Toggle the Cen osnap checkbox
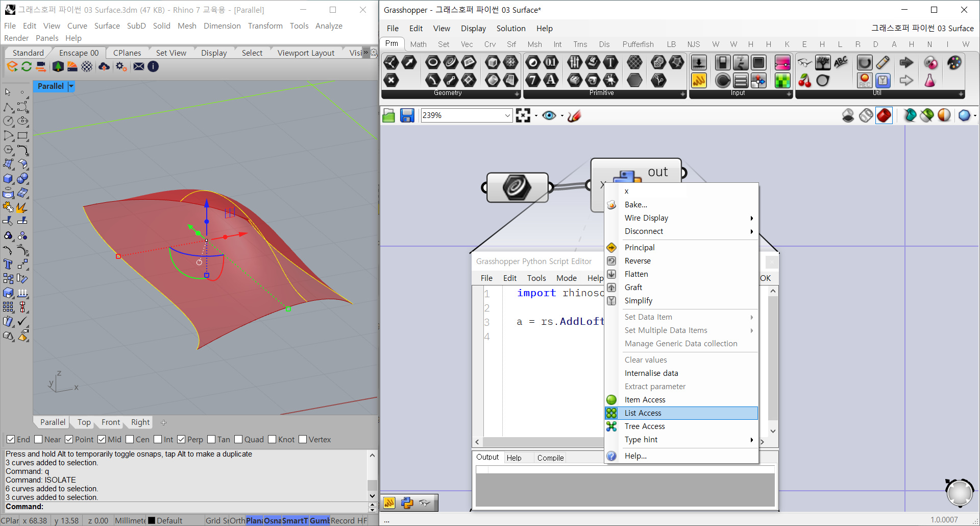 [130, 439]
